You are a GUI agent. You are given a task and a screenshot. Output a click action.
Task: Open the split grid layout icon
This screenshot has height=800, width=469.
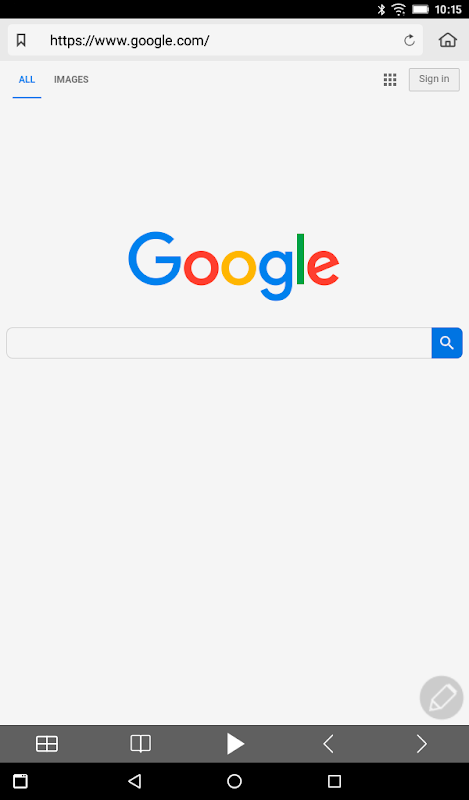(x=47, y=744)
